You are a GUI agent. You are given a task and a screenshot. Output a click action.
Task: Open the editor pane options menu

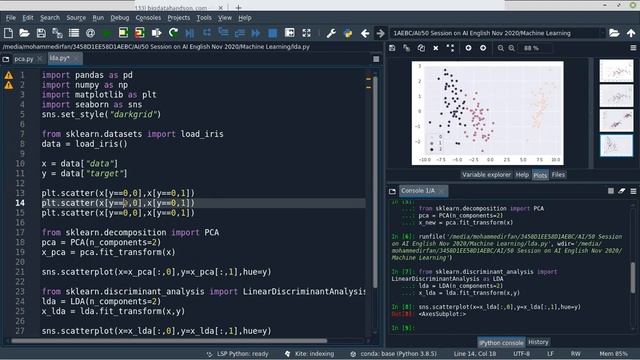[376, 59]
